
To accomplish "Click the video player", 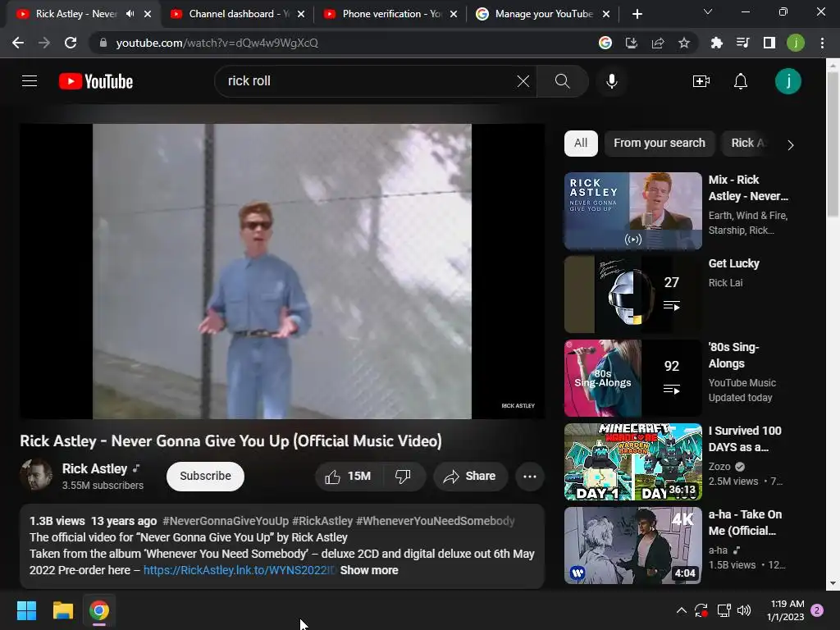I will 282,271.
